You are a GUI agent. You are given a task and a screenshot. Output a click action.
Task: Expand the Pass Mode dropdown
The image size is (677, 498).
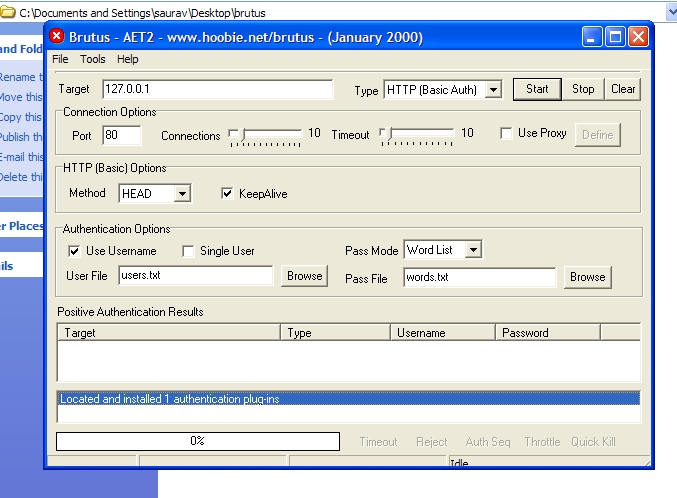click(473, 250)
